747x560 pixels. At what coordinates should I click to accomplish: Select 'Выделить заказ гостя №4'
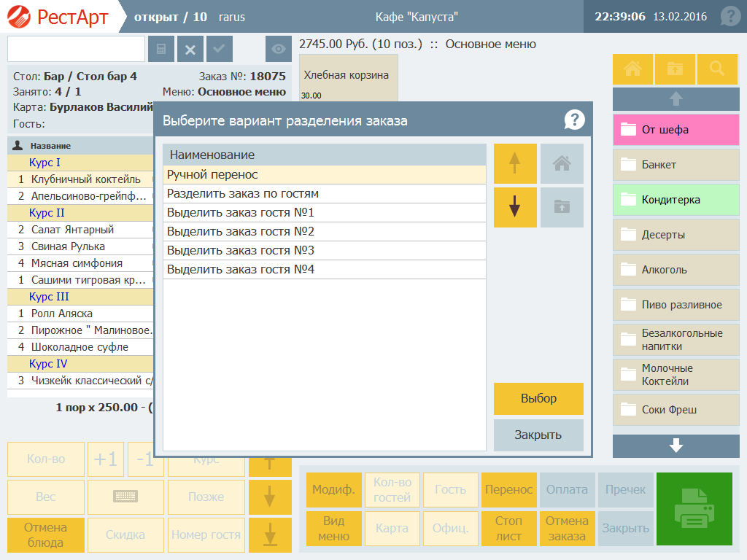(x=325, y=270)
